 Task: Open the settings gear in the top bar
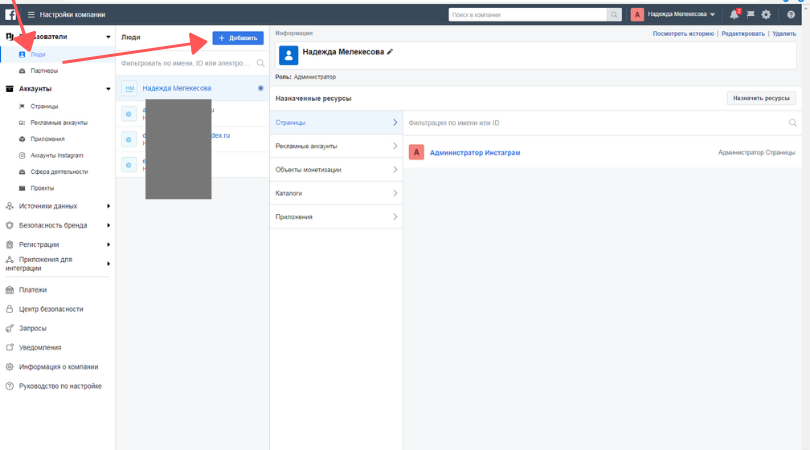[x=766, y=14]
